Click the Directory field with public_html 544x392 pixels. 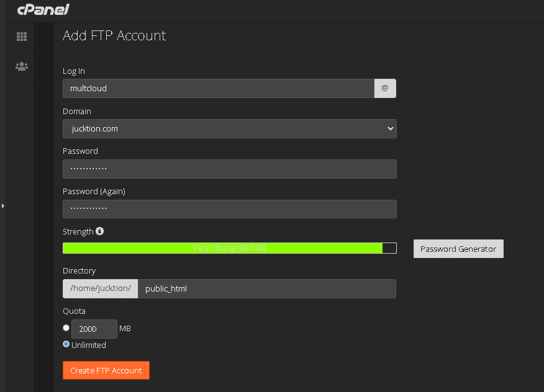[x=267, y=288]
